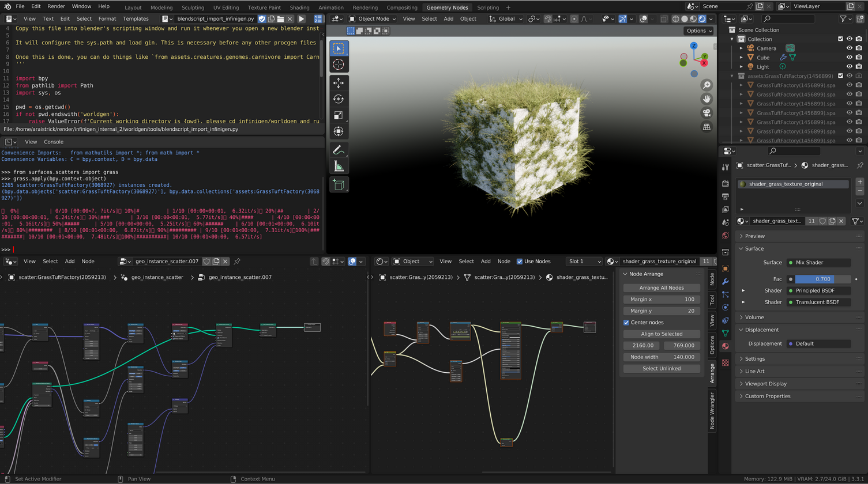Image resolution: width=868 pixels, height=484 pixels.
Task: Open the Global transform orientation dropdown
Action: [x=506, y=19]
